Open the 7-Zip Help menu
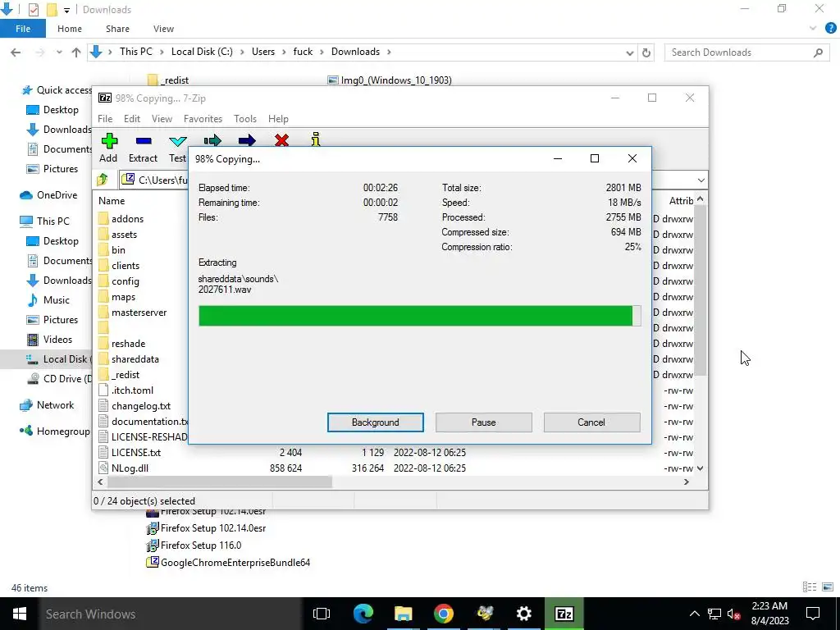Viewport: 840px width, 630px height. click(278, 119)
